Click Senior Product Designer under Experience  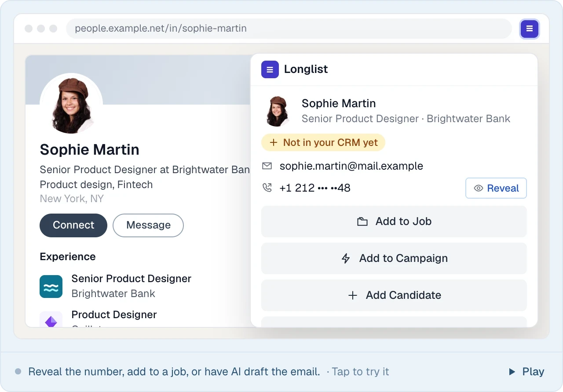pyautogui.click(x=132, y=279)
